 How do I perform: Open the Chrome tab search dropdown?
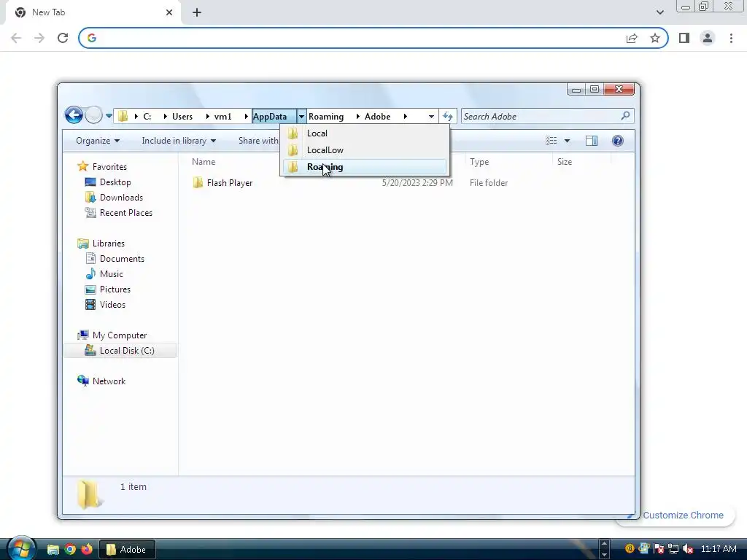point(659,12)
